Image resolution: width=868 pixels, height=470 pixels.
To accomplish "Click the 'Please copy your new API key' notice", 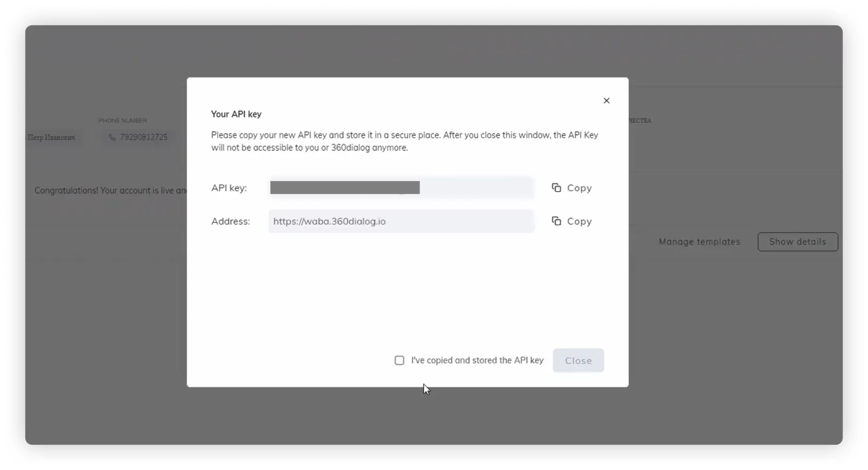I will click(x=405, y=142).
